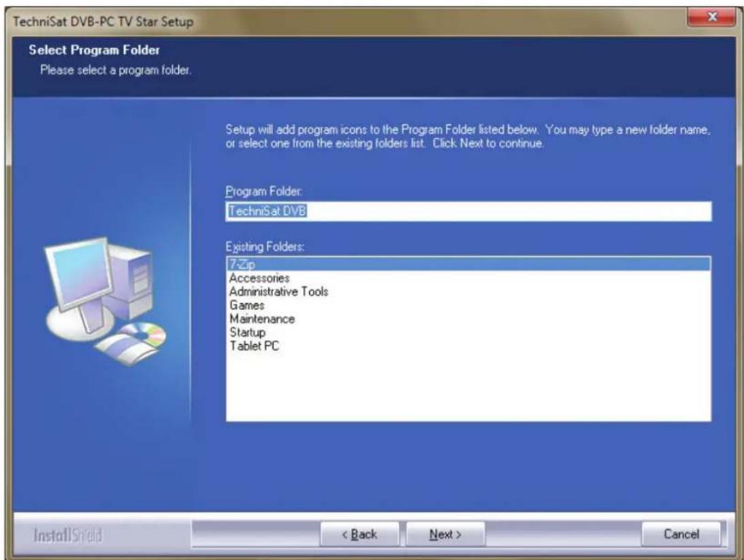The width and height of the screenshot is (744, 560).
Task: Cancel the setup wizard
Action: click(681, 534)
